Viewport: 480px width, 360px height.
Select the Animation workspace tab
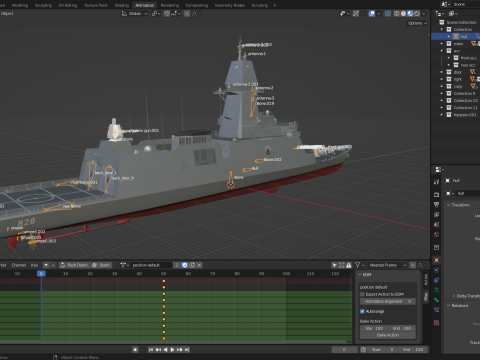[x=145, y=5]
